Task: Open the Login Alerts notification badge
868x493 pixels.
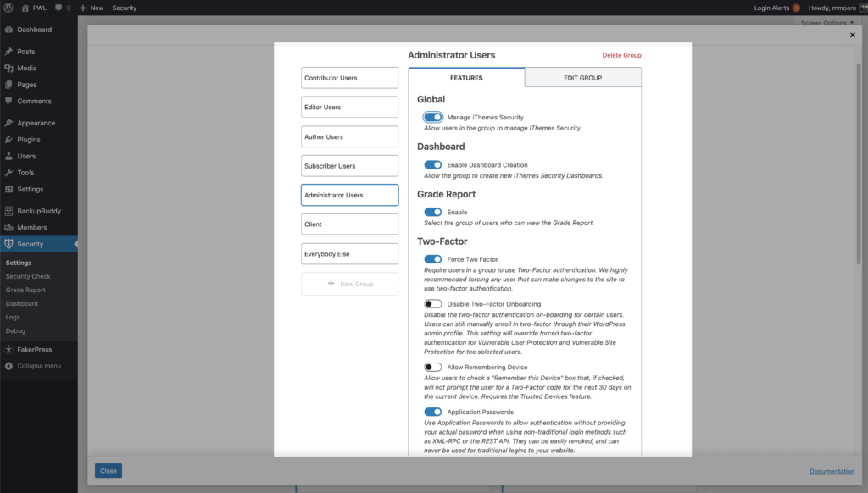Action: (796, 8)
